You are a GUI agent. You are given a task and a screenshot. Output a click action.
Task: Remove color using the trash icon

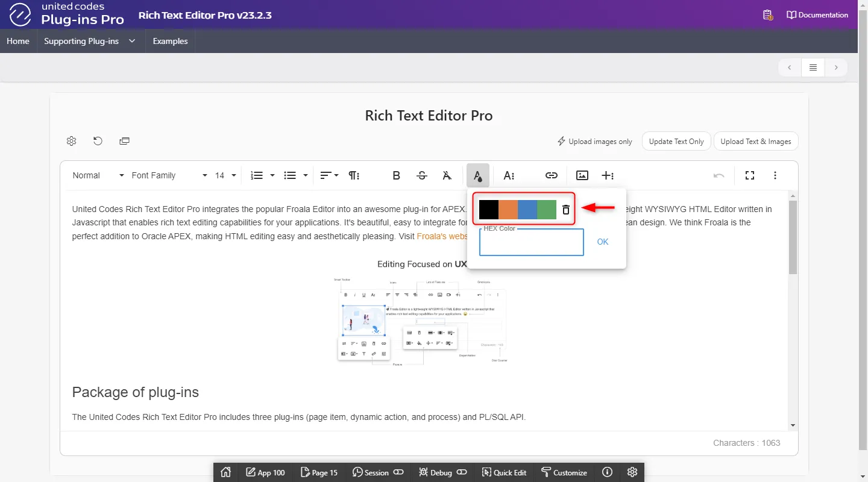coord(565,210)
